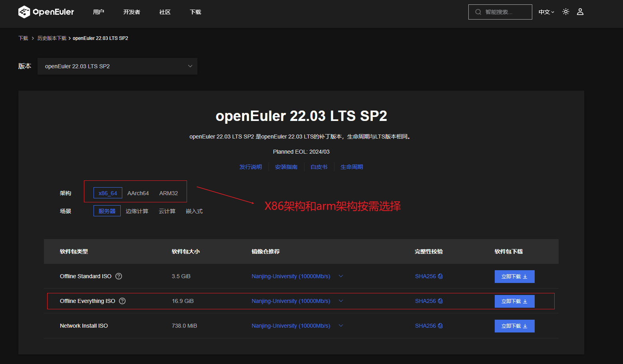This screenshot has width=623, height=364.
Task: Expand mirror list for Offline Everything ISO
Action: click(x=341, y=301)
